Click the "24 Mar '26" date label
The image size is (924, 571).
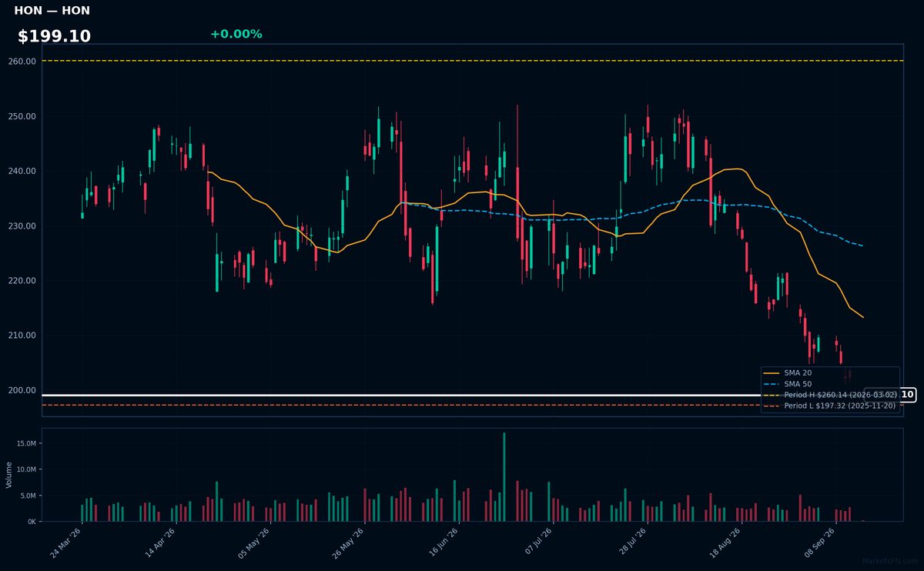[65, 543]
